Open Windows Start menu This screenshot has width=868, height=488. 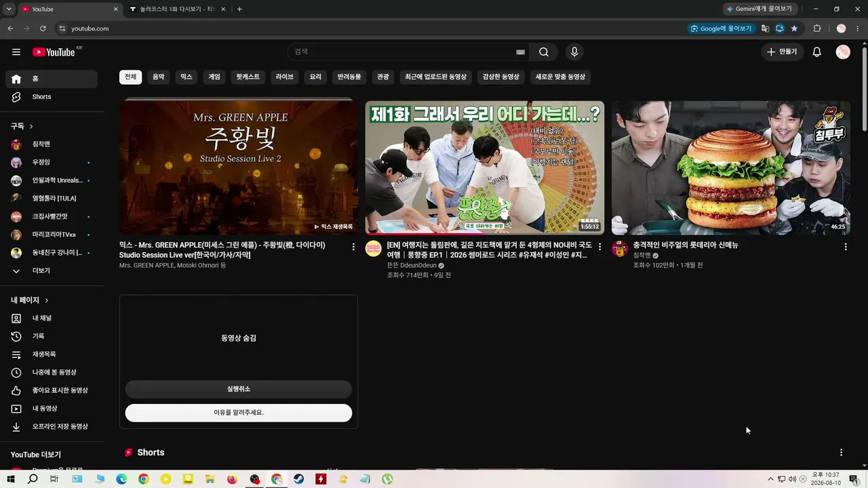coord(11,479)
